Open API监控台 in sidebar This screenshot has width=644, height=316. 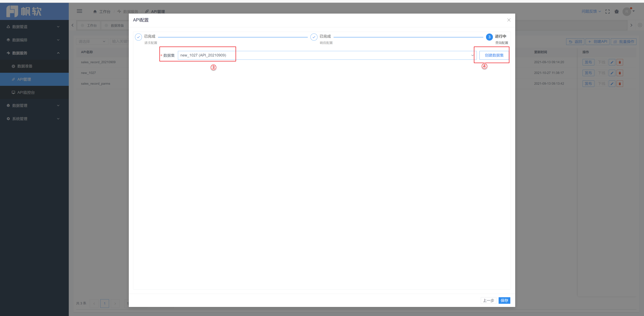click(x=26, y=92)
